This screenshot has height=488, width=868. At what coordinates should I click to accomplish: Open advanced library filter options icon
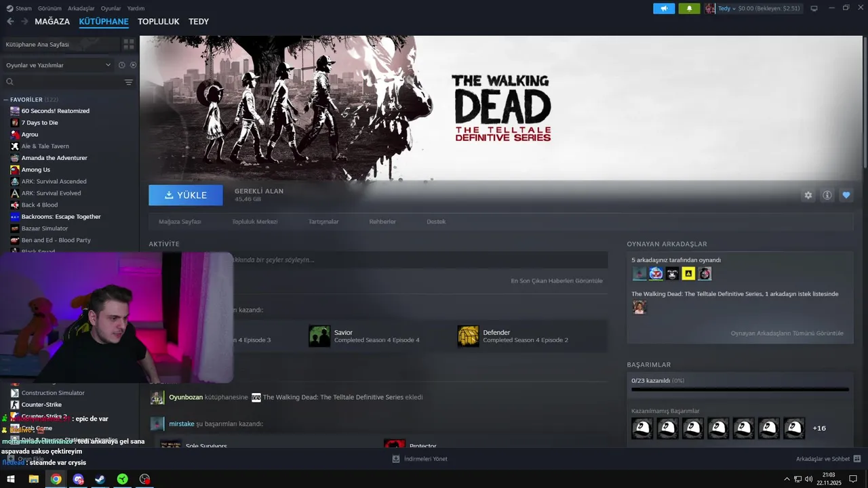129,82
